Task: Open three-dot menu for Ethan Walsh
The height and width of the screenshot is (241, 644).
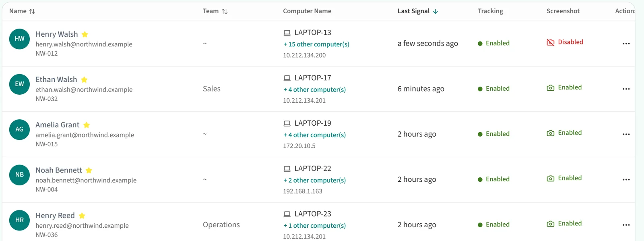Action: [x=626, y=89]
